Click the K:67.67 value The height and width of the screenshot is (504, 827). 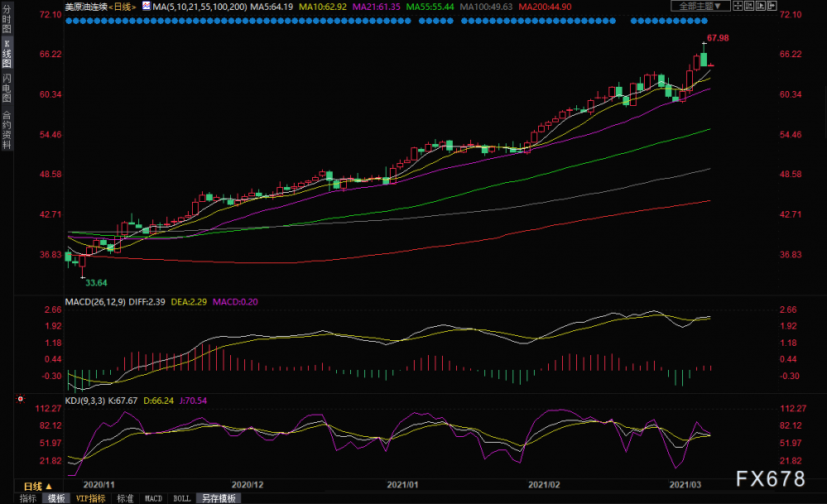click(x=123, y=401)
